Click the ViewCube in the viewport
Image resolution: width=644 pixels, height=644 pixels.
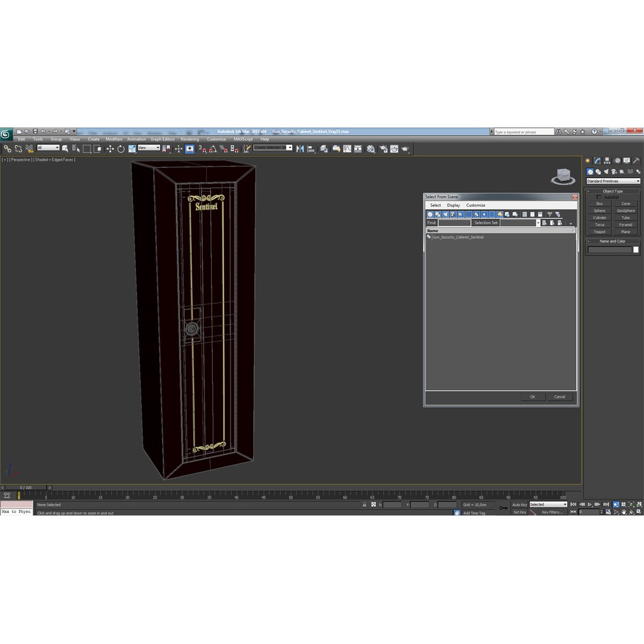coord(563,176)
